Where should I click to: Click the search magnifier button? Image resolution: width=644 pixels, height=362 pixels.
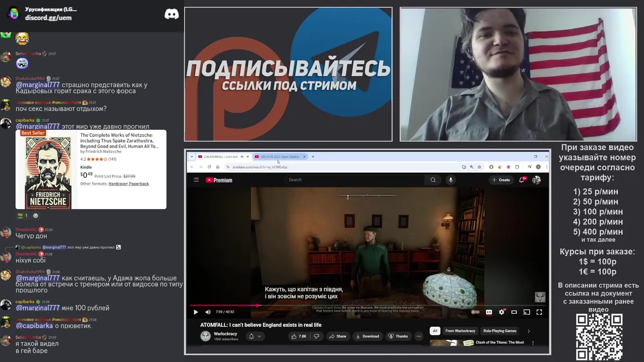coord(433,179)
